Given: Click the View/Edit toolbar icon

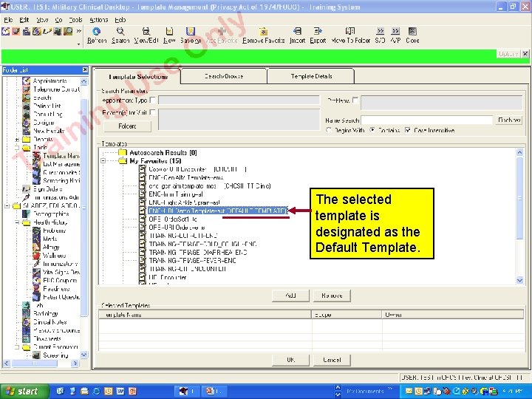Looking at the screenshot, I should coord(146,35).
